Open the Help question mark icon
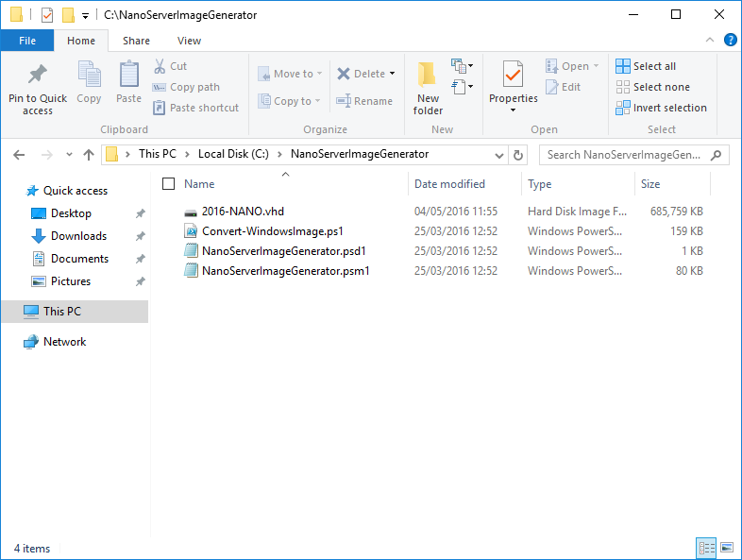The width and height of the screenshot is (742, 560). coord(730,41)
